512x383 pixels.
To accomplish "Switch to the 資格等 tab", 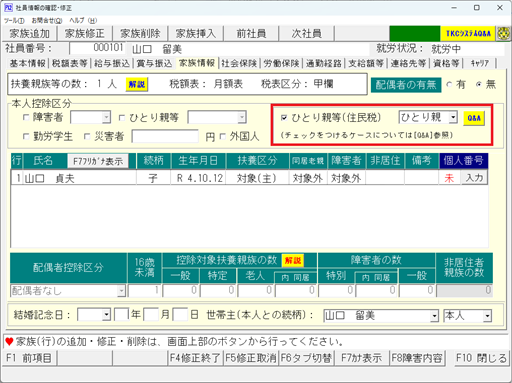I will (x=446, y=63).
